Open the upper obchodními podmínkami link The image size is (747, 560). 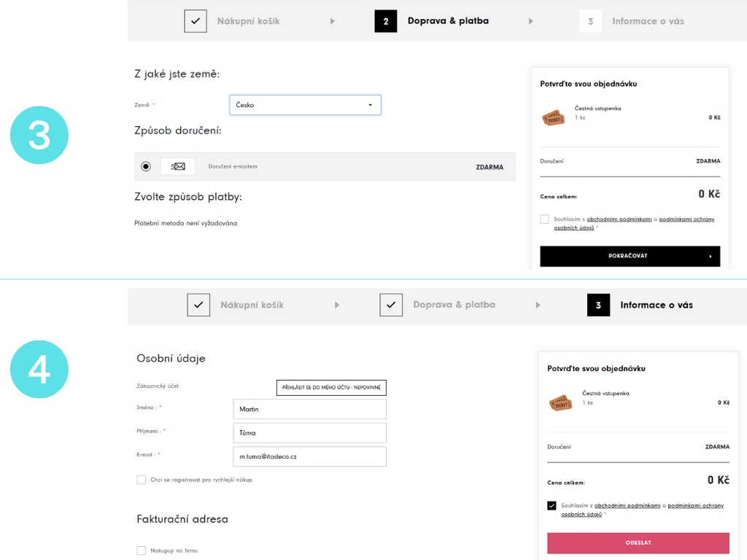pyautogui.click(x=619, y=219)
